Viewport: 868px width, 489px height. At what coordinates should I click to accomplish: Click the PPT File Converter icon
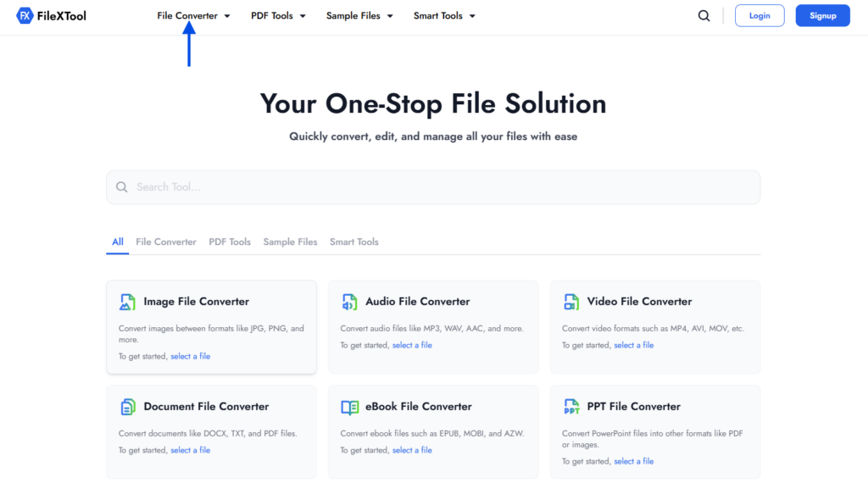[x=570, y=406]
